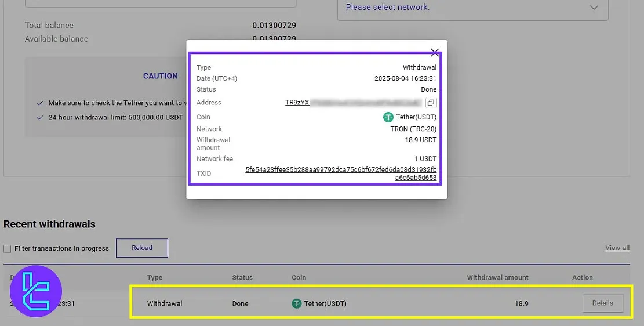The image size is (644, 326).
Task: Click the Recent withdrawals heading
Action: [x=49, y=224]
